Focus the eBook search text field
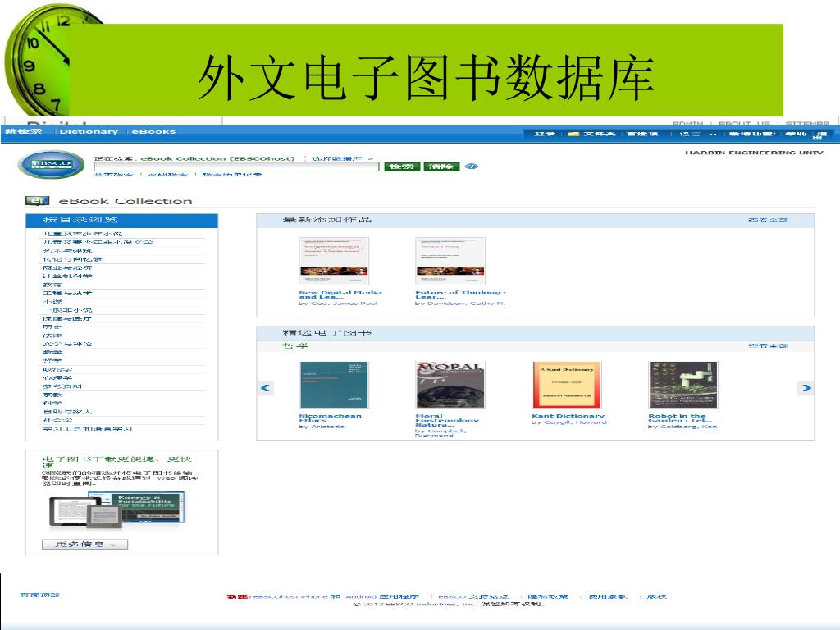The image size is (840, 630). click(236, 167)
